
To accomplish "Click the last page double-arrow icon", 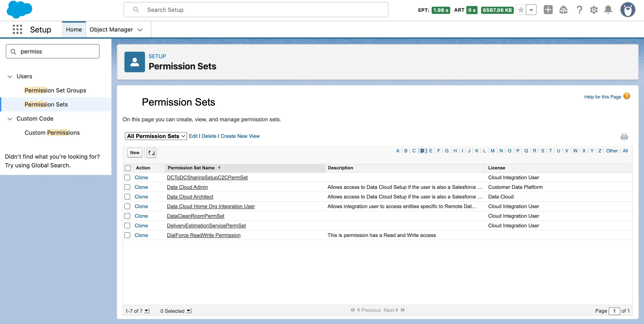I will [x=403, y=310].
